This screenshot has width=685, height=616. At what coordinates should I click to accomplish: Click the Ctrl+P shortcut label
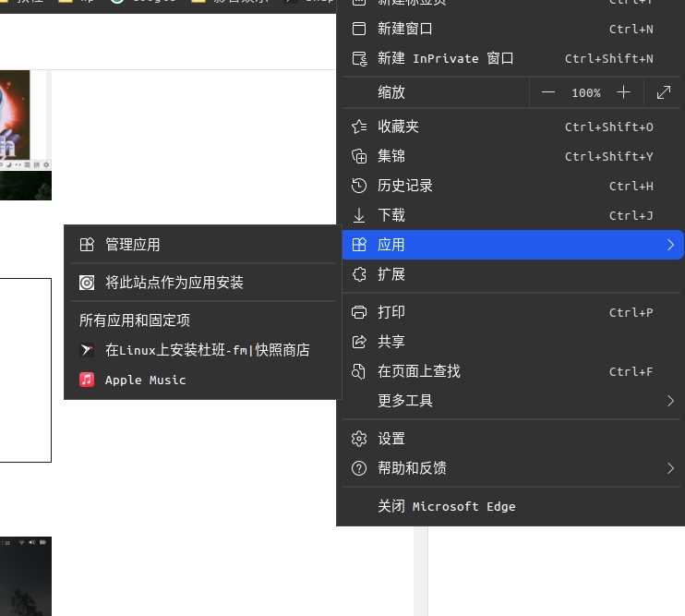pos(631,312)
